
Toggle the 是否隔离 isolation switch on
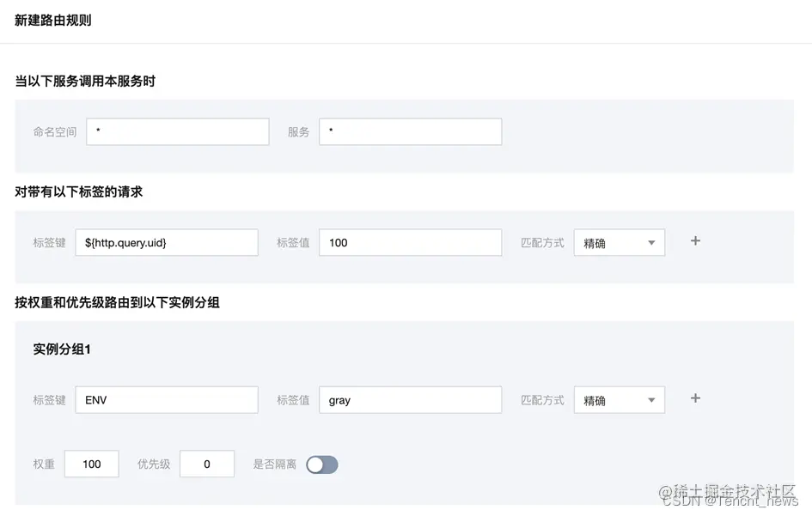322,464
